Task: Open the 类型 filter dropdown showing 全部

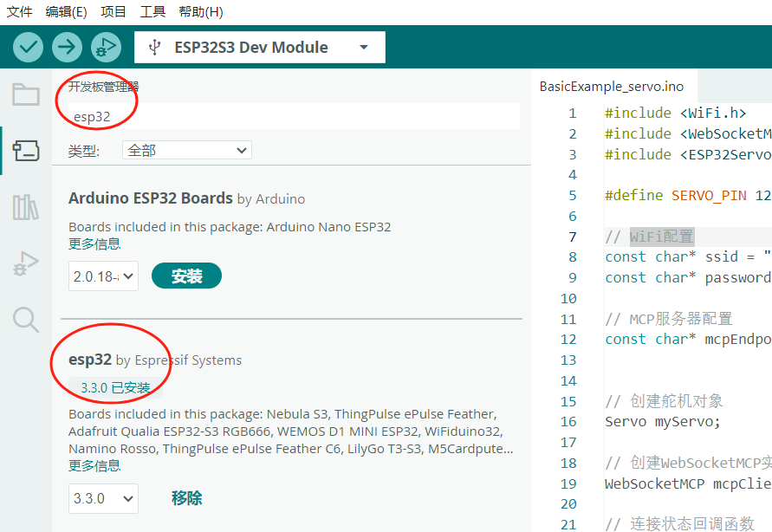Action: tap(186, 150)
